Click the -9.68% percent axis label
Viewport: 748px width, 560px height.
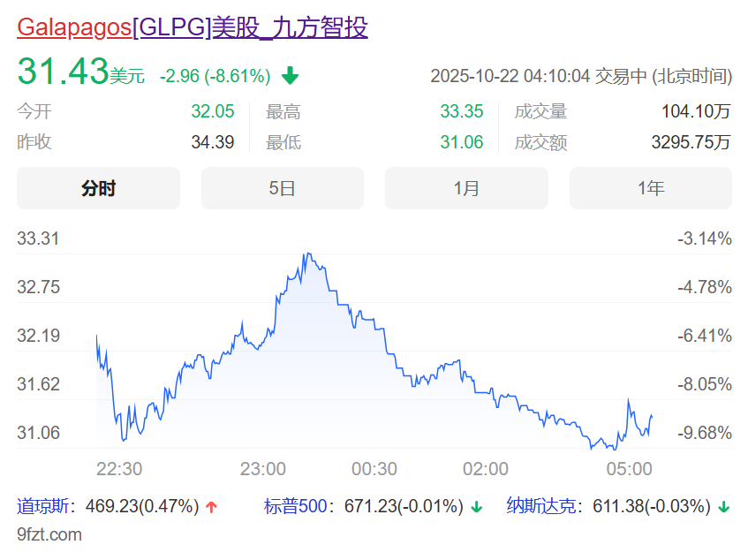tap(705, 433)
